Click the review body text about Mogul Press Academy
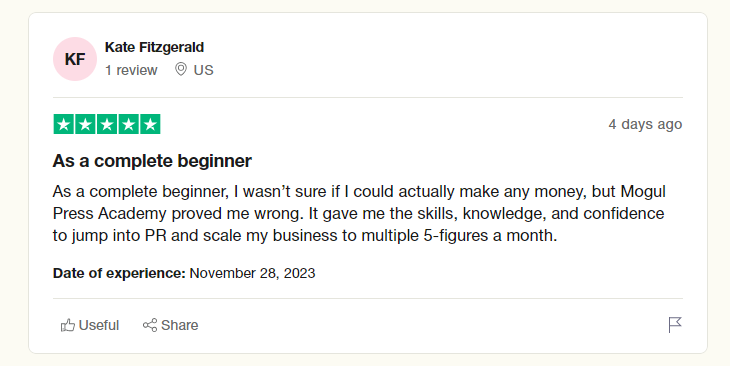 point(359,213)
